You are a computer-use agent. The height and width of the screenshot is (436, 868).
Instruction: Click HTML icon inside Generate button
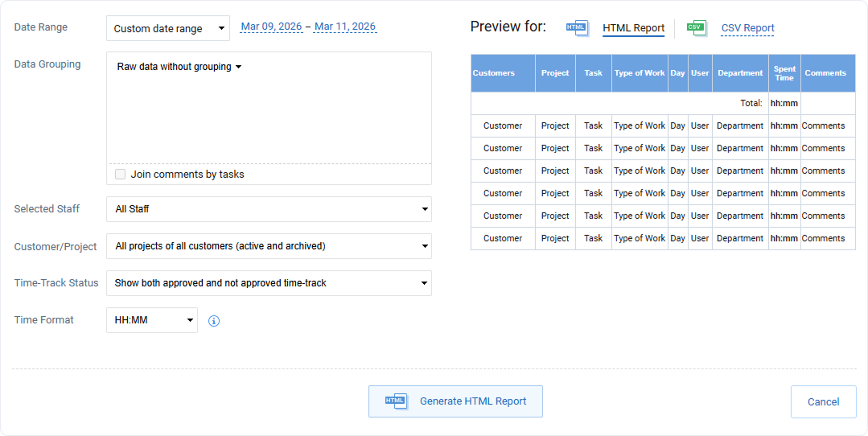click(396, 401)
